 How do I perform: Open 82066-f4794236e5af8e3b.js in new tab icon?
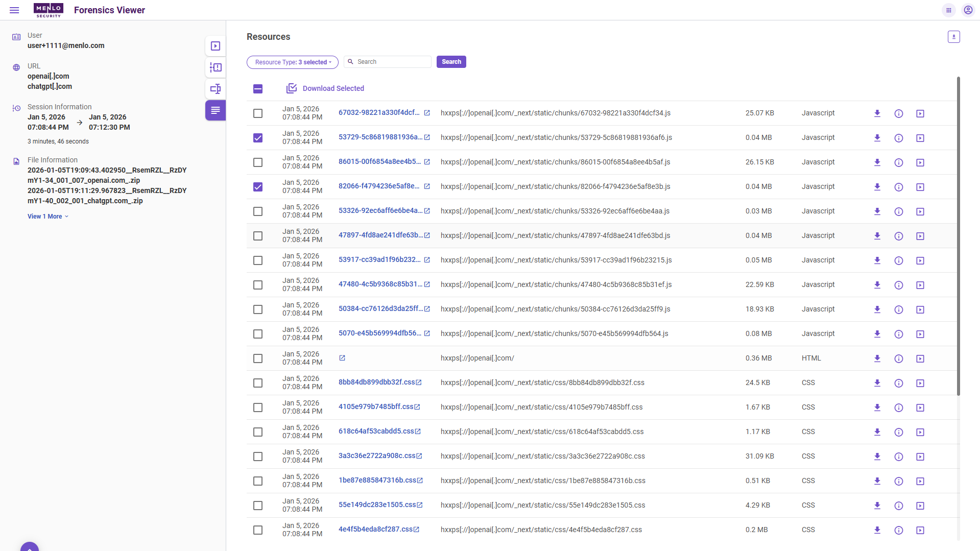coord(427,186)
